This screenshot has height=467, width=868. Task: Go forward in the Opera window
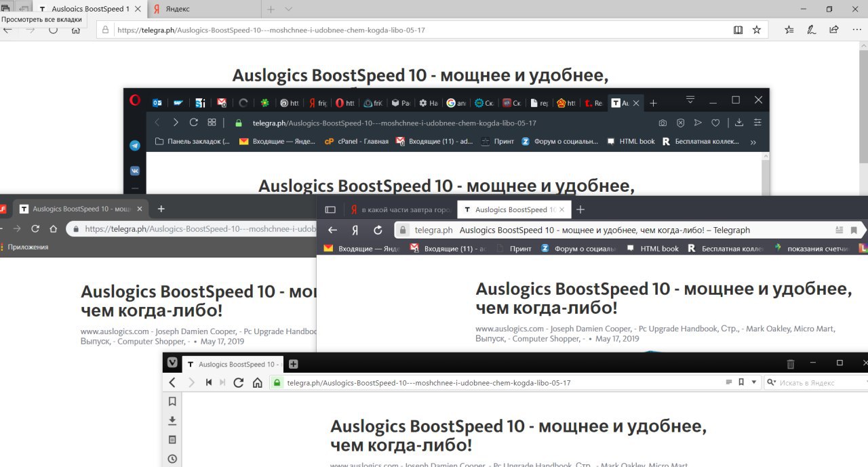[x=176, y=123]
